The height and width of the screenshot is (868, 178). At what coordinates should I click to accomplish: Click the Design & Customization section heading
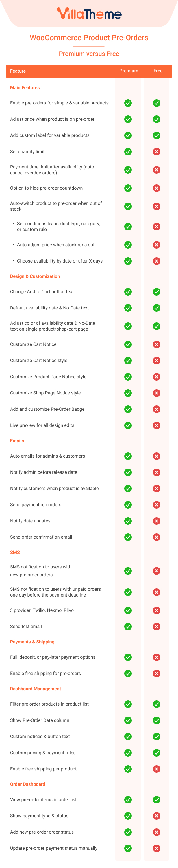pyautogui.click(x=35, y=276)
